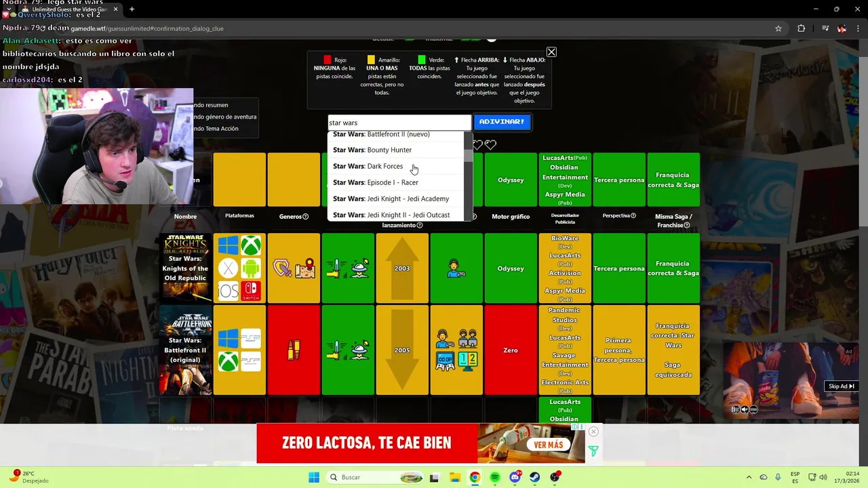The width and height of the screenshot is (868, 488).
Task: Click the Android platform icon in the Knights row
Action: click(x=251, y=268)
